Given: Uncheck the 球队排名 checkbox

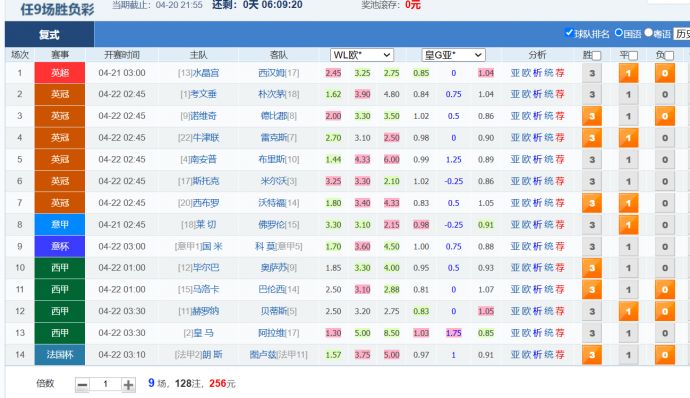Looking at the screenshot, I should pos(569,33).
